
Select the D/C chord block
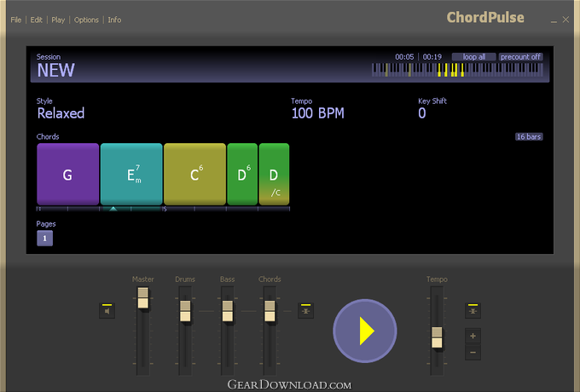[x=274, y=174]
